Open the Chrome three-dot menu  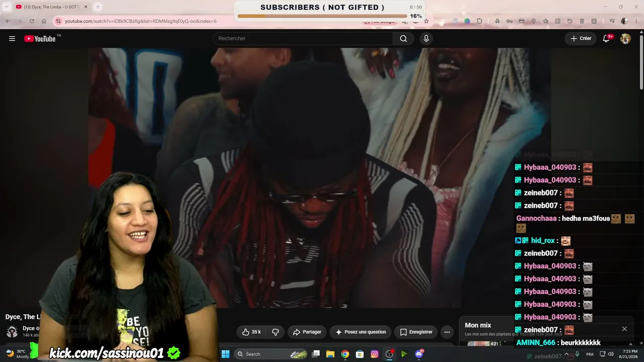tap(636, 21)
